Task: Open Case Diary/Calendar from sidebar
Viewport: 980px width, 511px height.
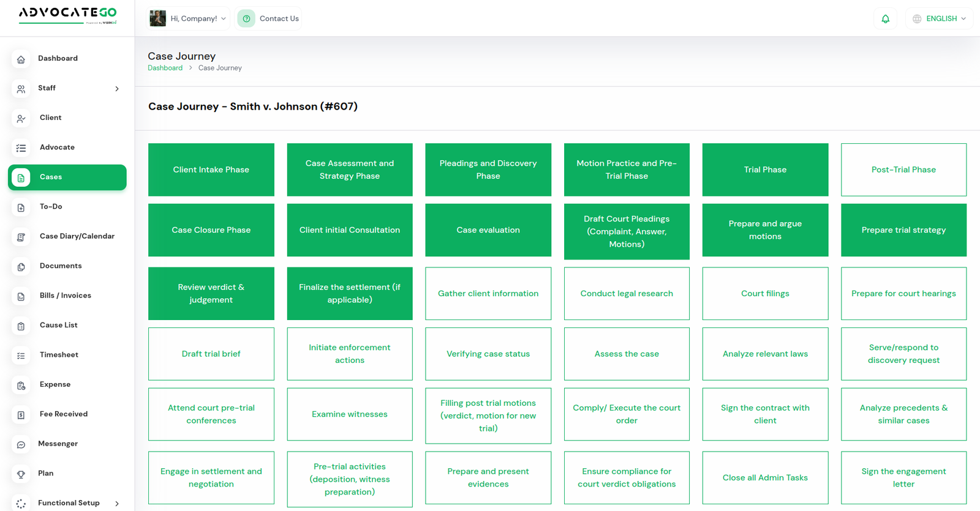Action: pos(77,236)
